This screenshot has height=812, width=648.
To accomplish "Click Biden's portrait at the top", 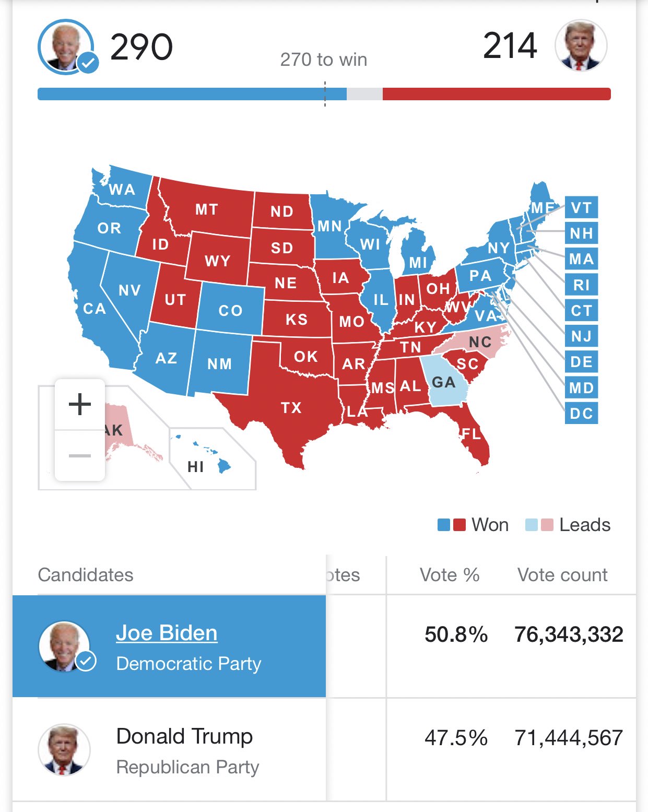I will point(66,47).
